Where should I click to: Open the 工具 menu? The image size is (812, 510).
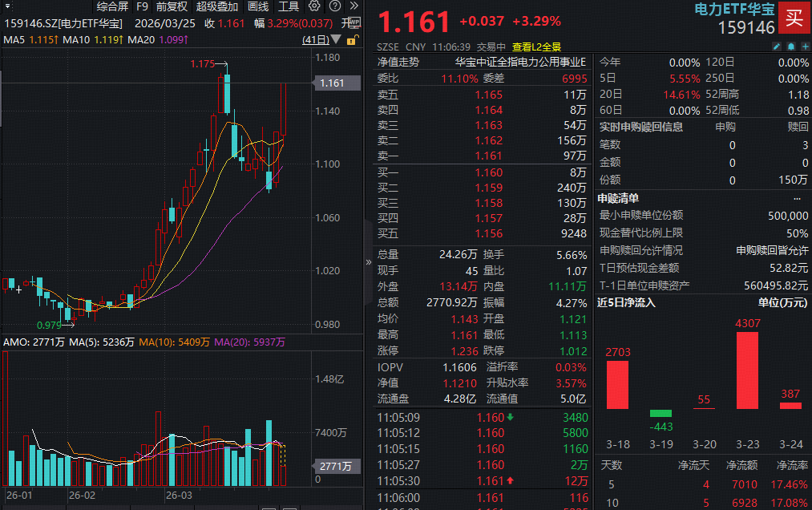point(289,6)
